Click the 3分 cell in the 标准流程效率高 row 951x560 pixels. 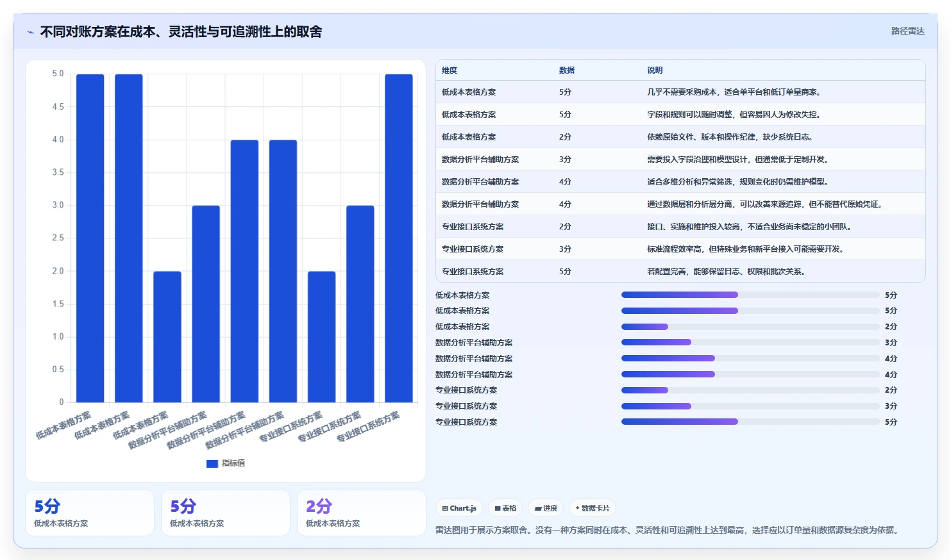(565, 249)
